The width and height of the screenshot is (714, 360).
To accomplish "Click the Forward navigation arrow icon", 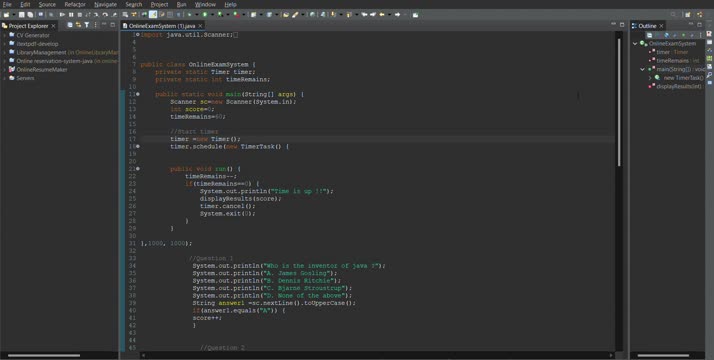I will pyautogui.click(x=398, y=15).
